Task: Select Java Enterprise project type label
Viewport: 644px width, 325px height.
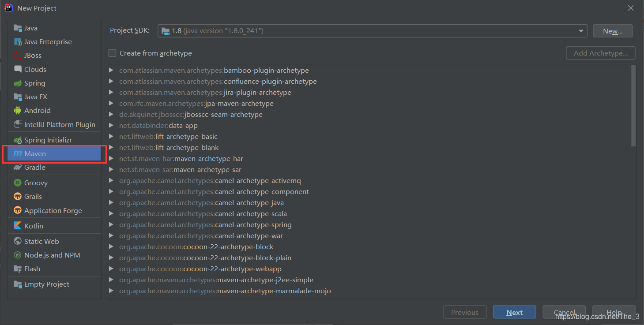Action: pos(48,42)
